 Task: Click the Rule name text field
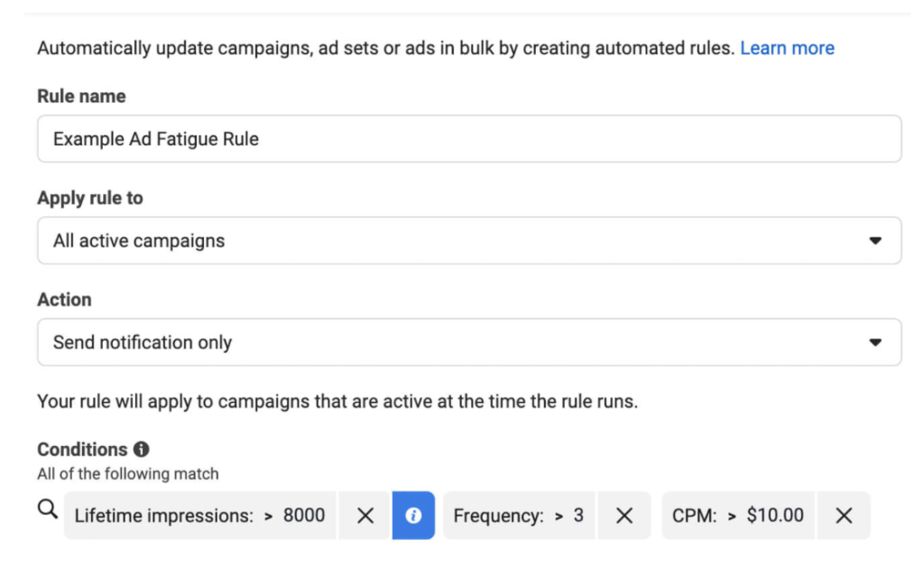point(469,139)
